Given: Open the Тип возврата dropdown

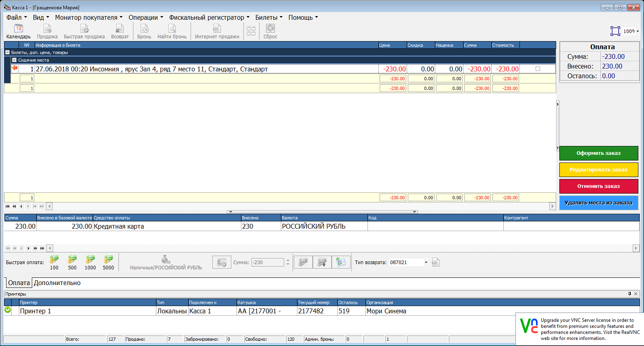Looking at the screenshot, I should [426, 263].
